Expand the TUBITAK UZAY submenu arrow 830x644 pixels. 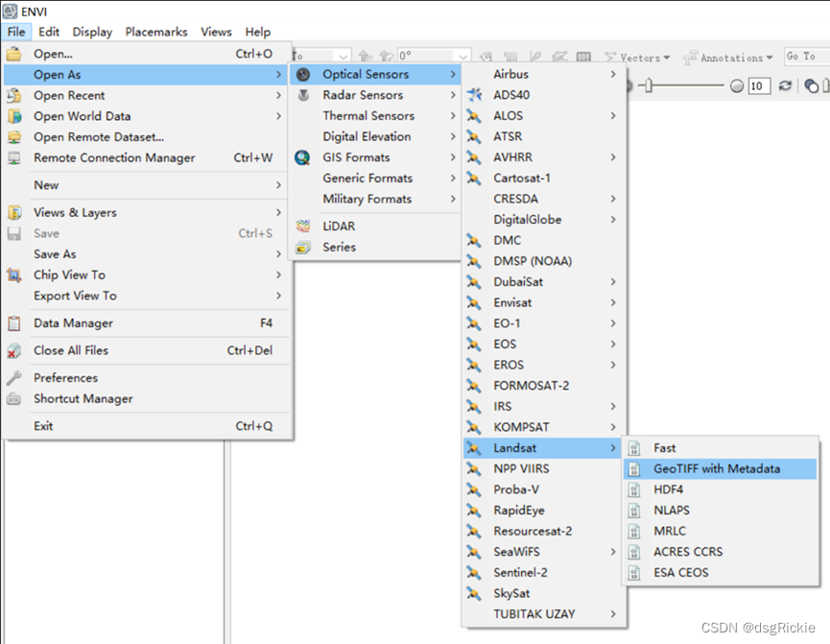(613, 614)
